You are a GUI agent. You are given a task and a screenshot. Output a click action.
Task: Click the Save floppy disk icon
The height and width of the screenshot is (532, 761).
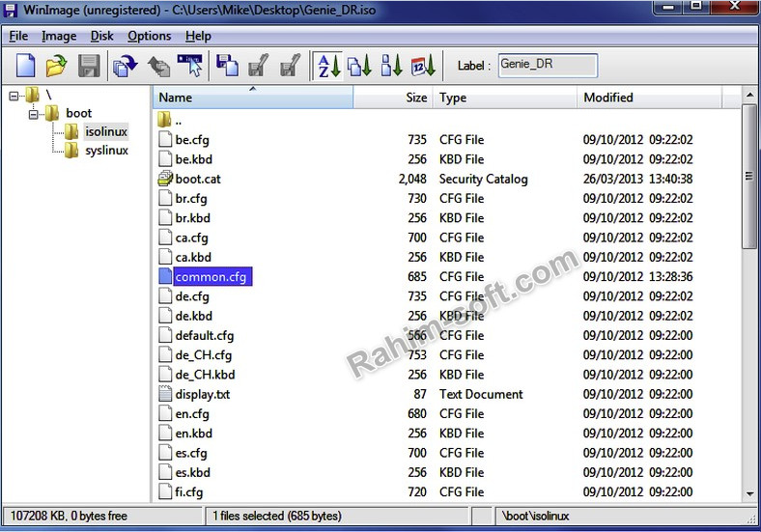tap(89, 66)
